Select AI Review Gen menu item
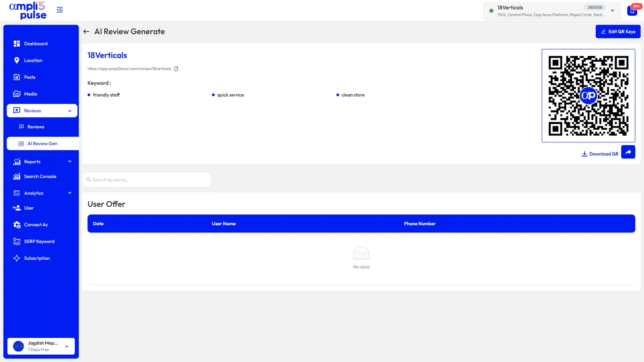The image size is (644, 362). [x=42, y=144]
